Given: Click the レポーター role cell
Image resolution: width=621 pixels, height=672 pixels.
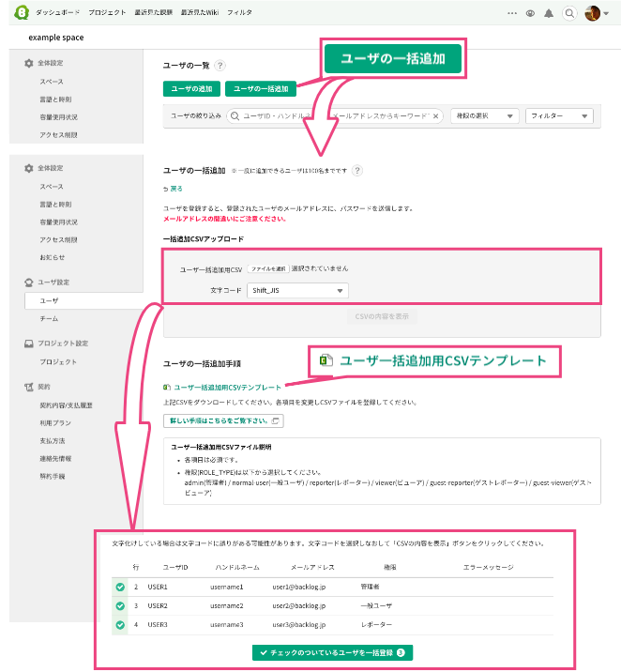Looking at the screenshot, I should tap(376, 625).
